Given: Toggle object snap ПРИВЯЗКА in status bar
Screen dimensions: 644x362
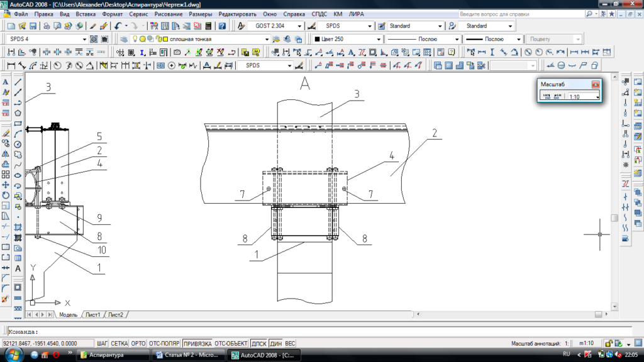Looking at the screenshot, I should (x=197, y=344).
